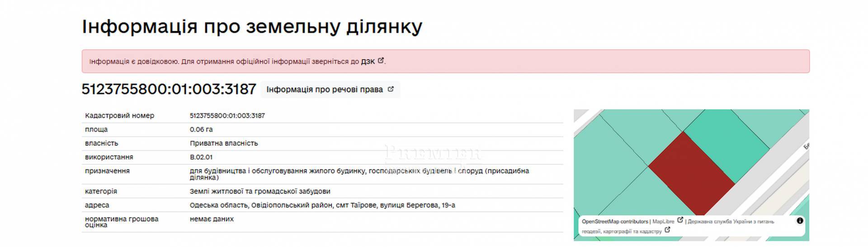Image resolution: width=868 pixels, height=247 pixels.
Task: Click the external link icon after MapLibre
Action: [x=680, y=220]
